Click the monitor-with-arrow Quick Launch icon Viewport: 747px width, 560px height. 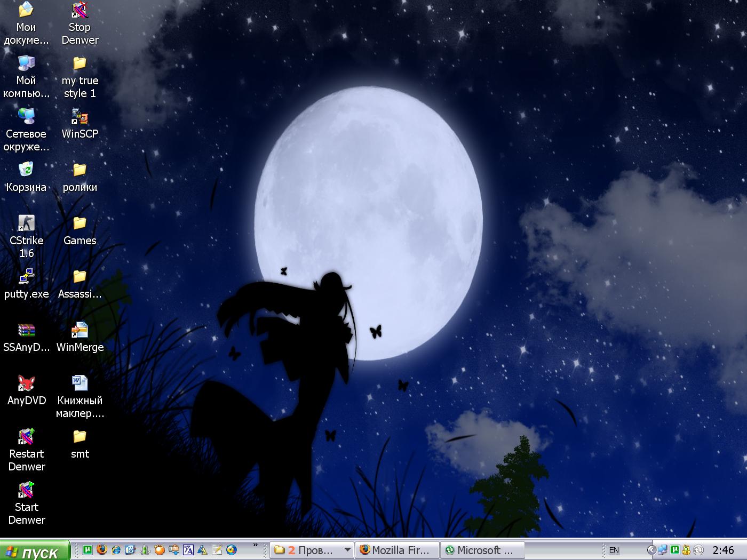point(174,550)
